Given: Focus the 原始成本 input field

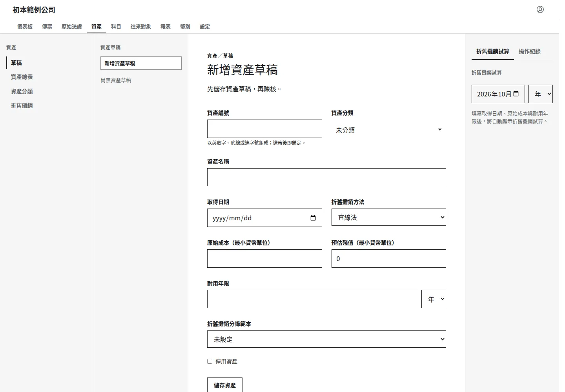Looking at the screenshot, I should click(264, 258).
